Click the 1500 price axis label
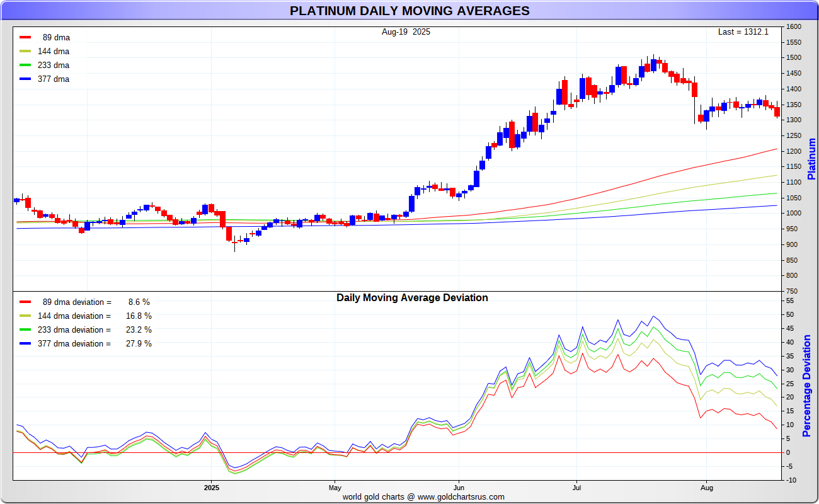Image resolution: width=819 pixels, height=504 pixels. click(793, 58)
